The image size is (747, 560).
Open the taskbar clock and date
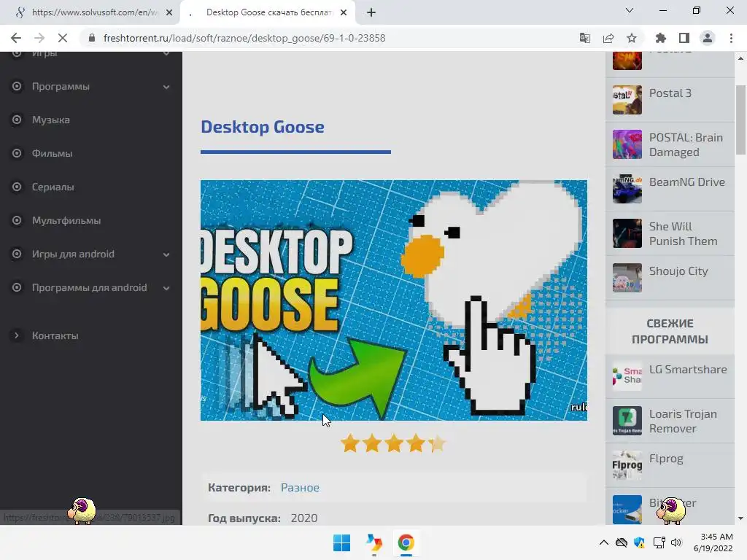pyautogui.click(x=713, y=542)
